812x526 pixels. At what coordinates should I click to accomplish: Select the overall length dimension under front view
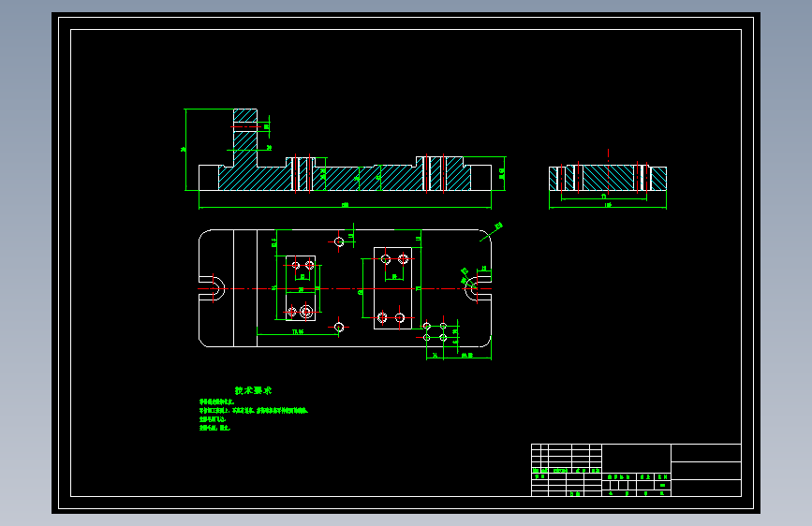[345, 207]
